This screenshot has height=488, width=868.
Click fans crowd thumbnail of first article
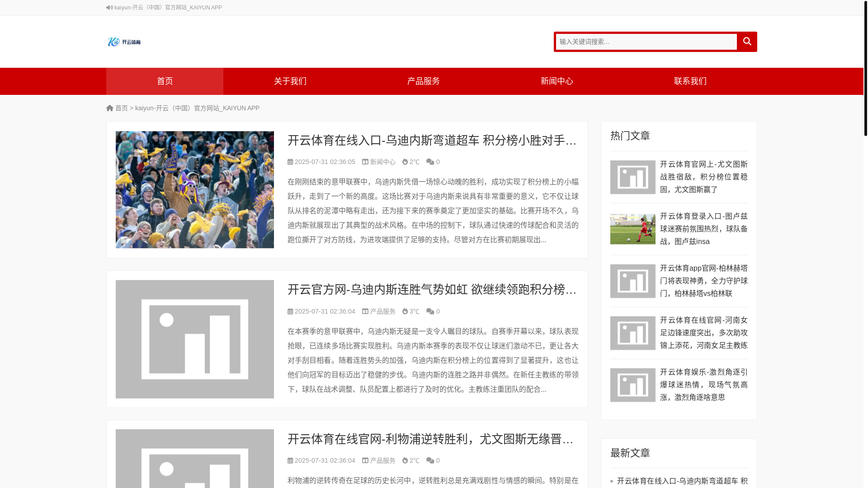point(195,190)
